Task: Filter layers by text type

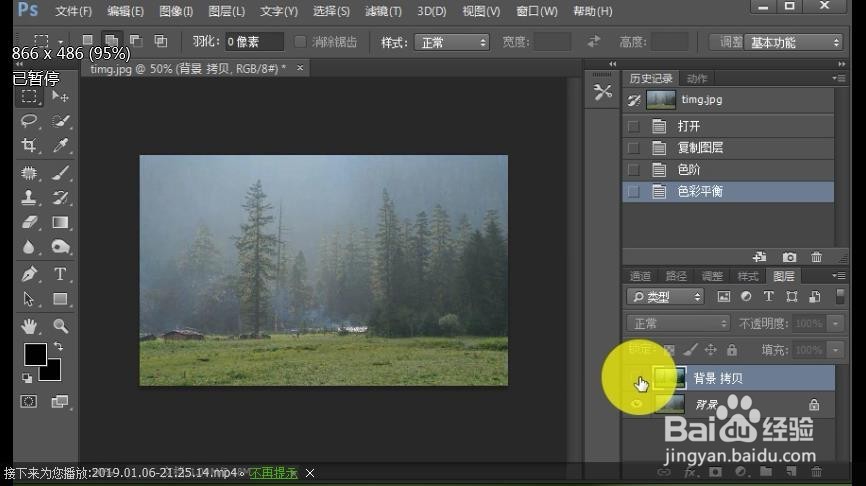Action: (x=768, y=297)
